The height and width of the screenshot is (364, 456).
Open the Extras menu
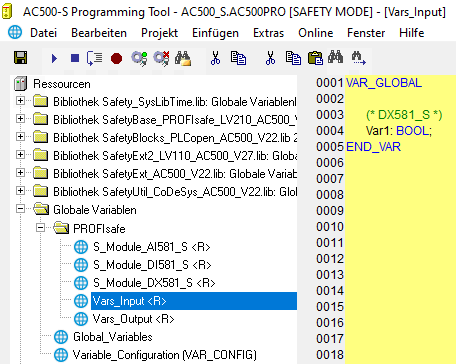coord(268,33)
